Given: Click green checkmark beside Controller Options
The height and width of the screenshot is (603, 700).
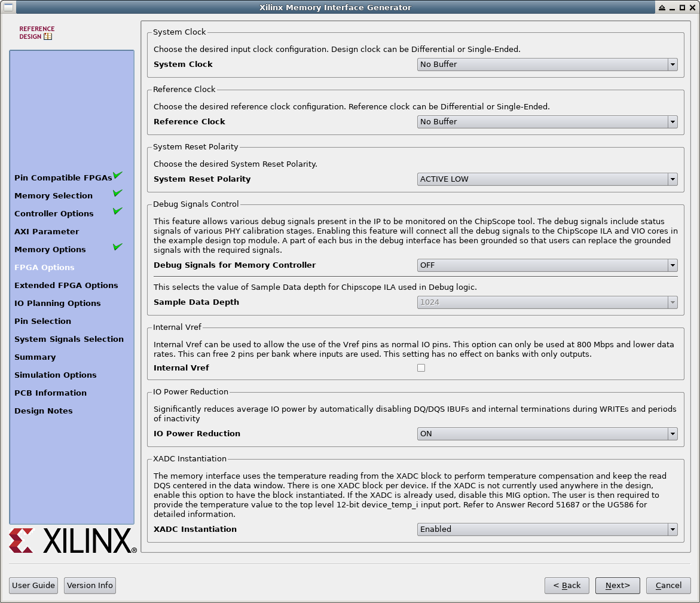Looking at the screenshot, I should coord(118,212).
